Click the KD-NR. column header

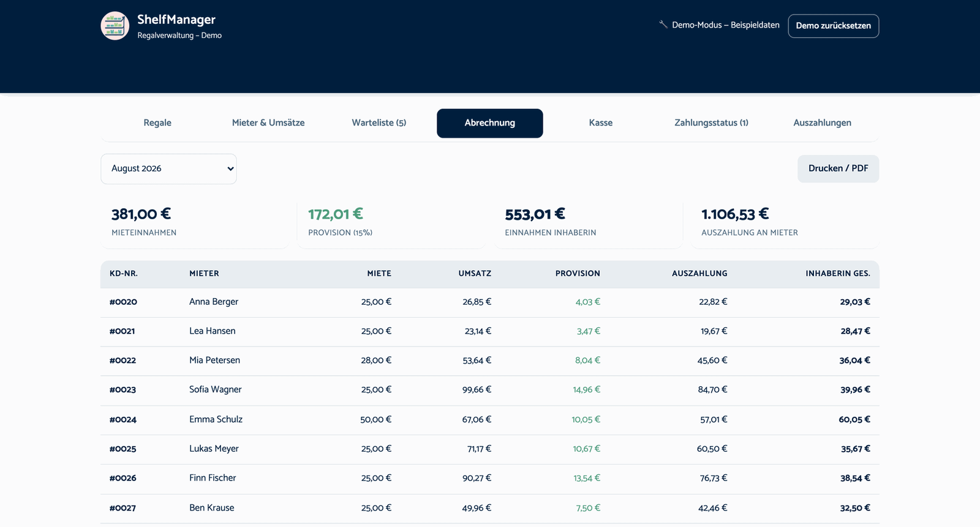(x=124, y=274)
